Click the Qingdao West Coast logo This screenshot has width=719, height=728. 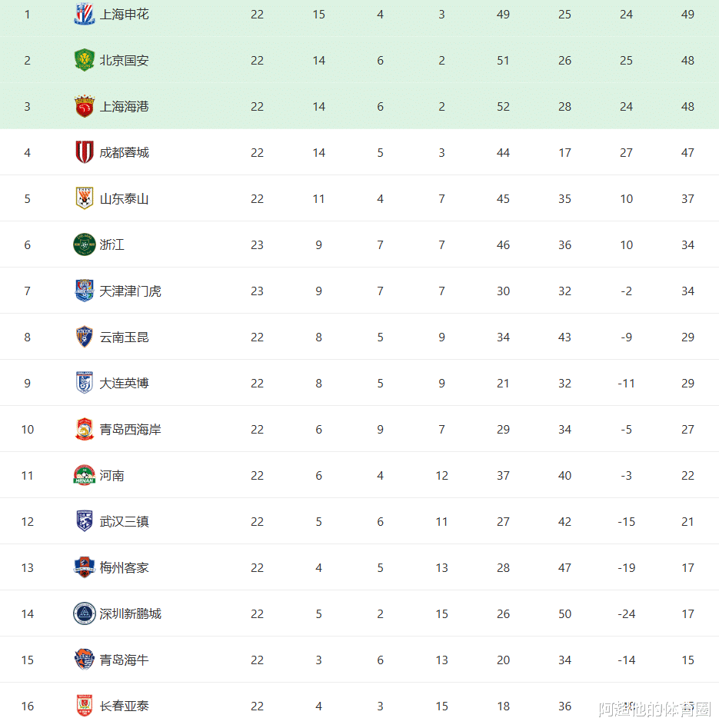(84, 430)
